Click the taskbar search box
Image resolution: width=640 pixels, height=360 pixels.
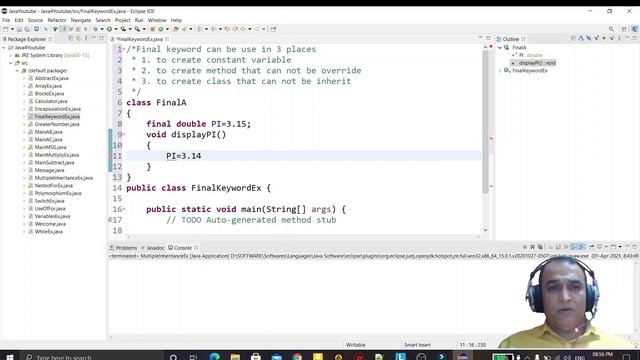[91, 357]
